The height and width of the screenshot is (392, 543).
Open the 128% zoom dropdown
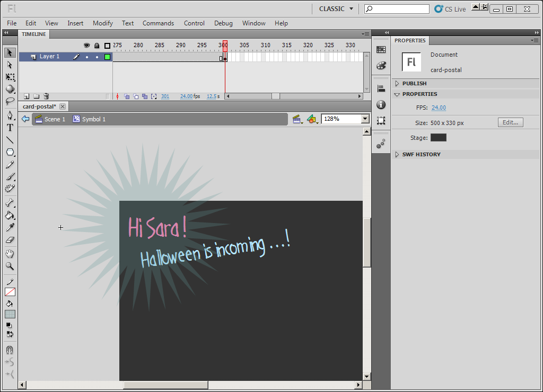(x=365, y=119)
